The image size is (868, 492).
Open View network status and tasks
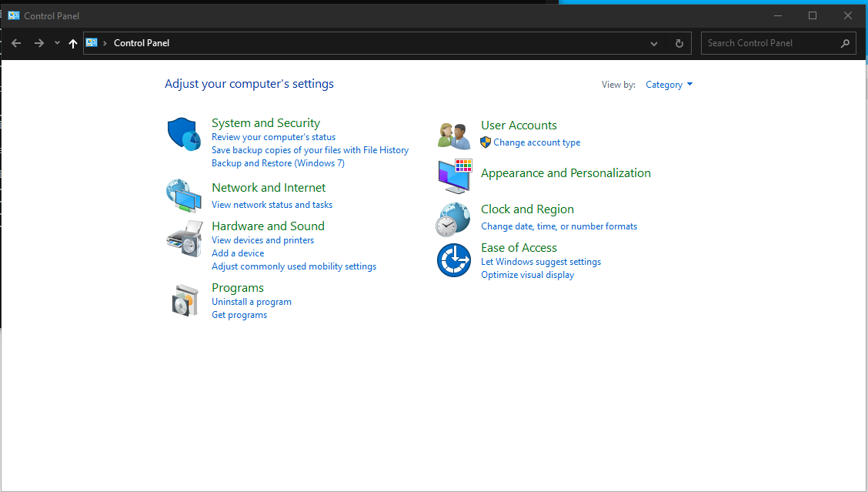(x=272, y=205)
